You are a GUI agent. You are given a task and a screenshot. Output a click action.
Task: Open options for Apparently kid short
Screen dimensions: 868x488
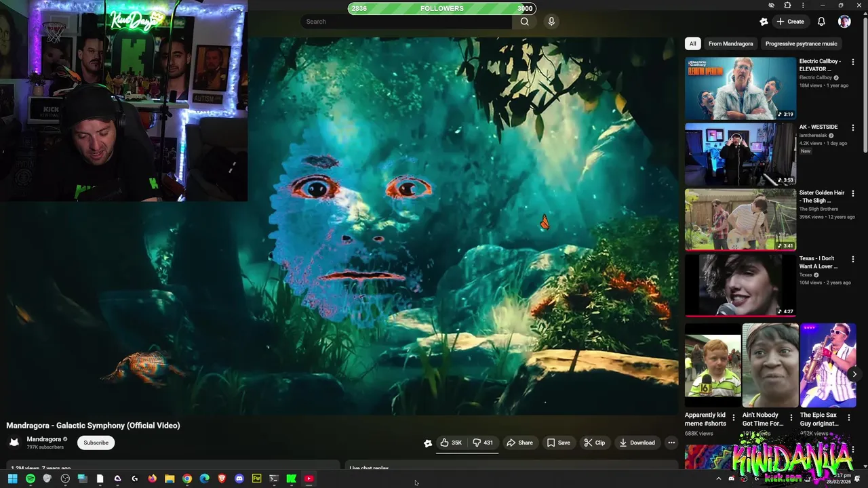(x=733, y=418)
